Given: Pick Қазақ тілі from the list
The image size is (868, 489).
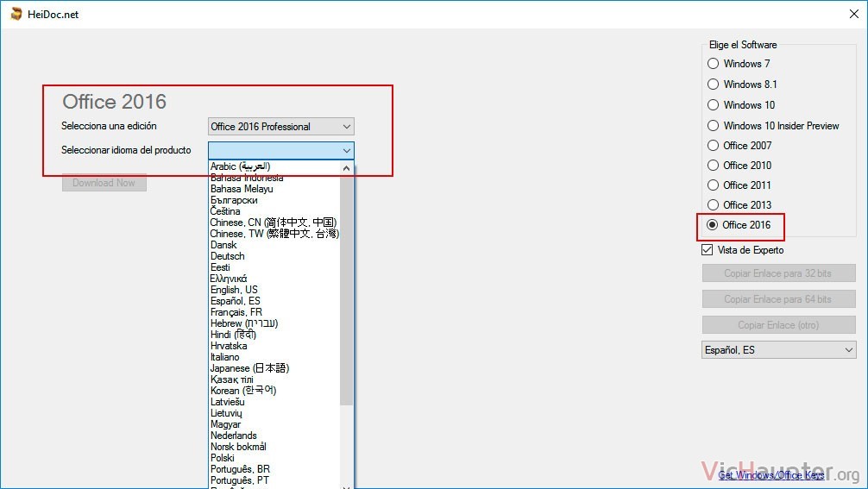Looking at the screenshot, I should [274, 379].
